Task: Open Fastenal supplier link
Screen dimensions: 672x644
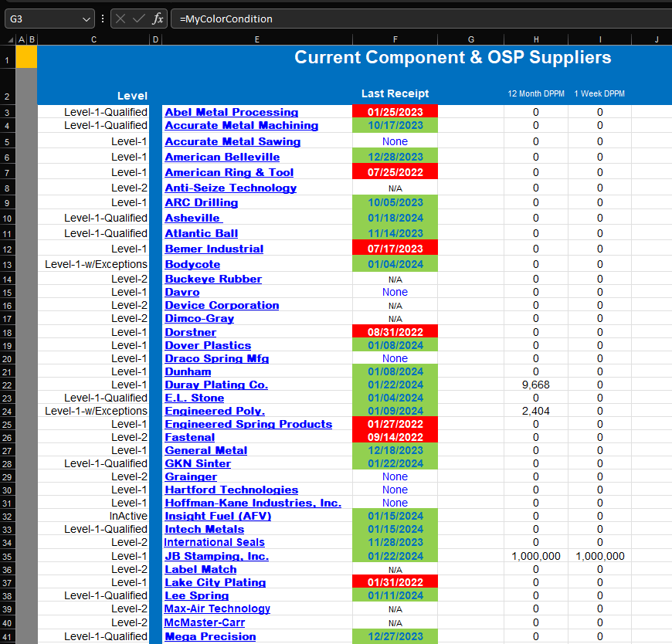Action: tap(190, 438)
